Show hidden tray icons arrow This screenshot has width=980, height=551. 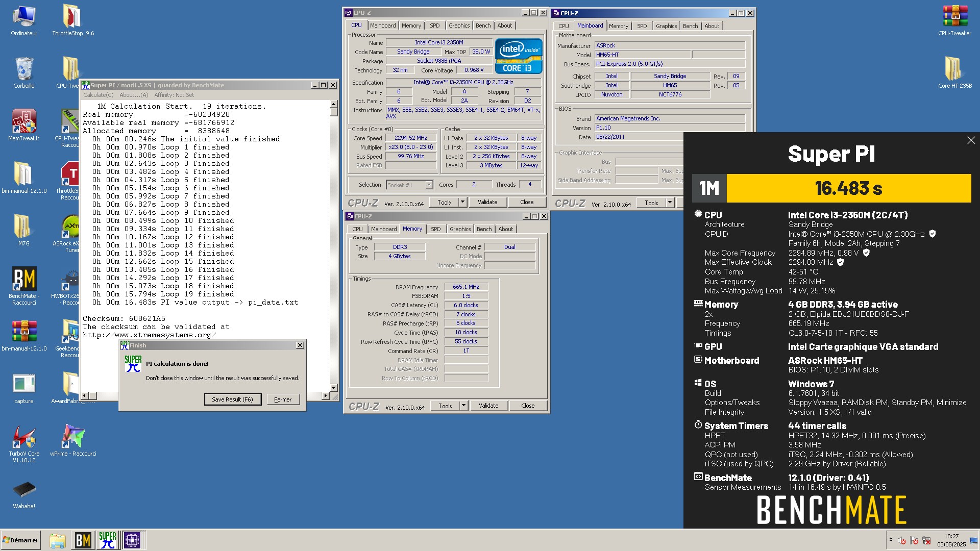[x=891, y=540]
